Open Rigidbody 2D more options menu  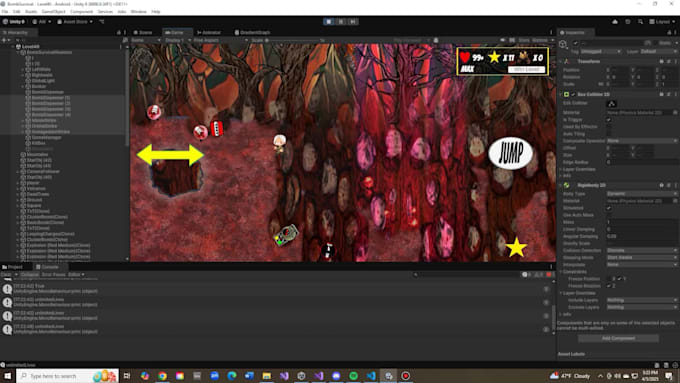[675, 185]
